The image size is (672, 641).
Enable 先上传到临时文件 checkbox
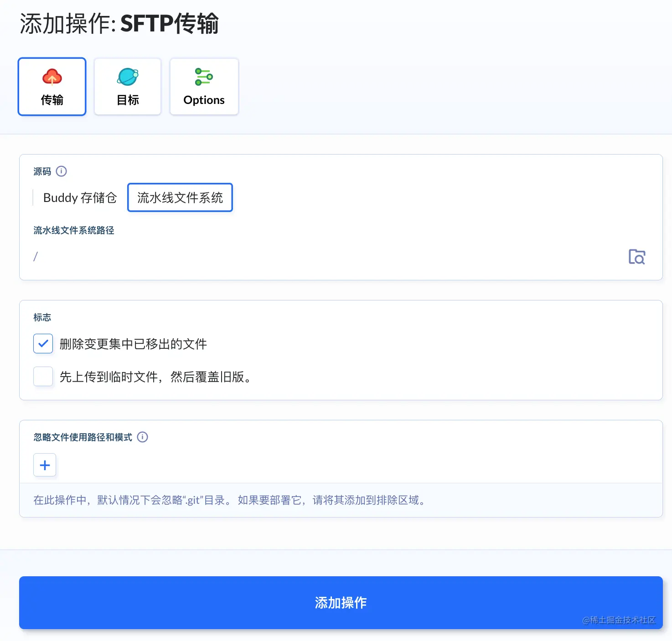(43, 377)
